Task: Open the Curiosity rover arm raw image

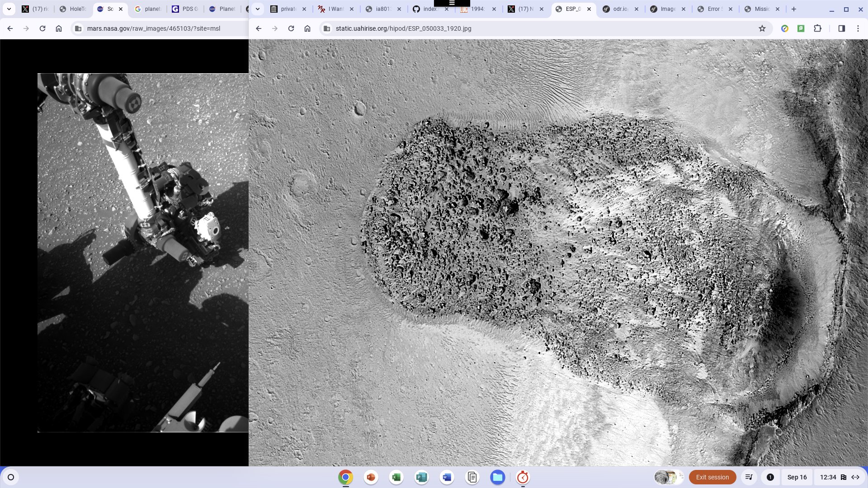Action: point(143,253)
